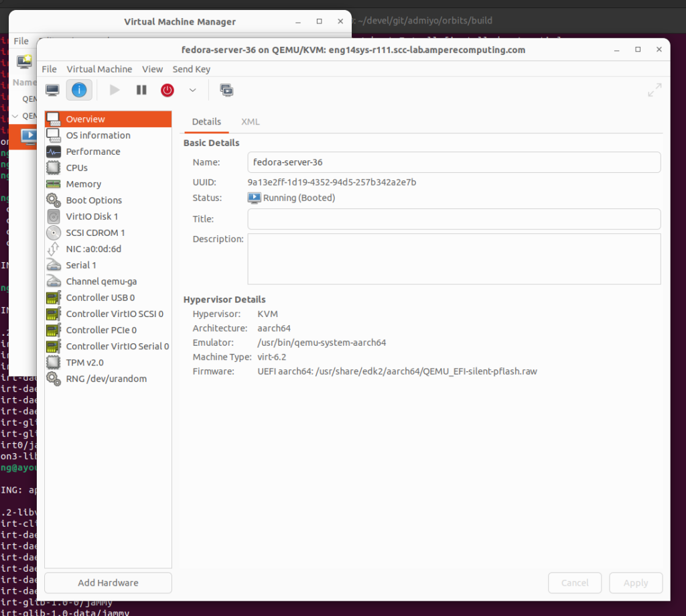Screen dimensions: 686x616
Task: Select Channel qemu-ga entry
Action: coord(108,281)
